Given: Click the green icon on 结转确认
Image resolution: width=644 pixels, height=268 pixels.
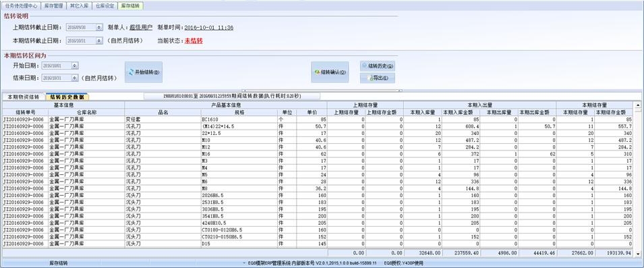Looking at the screenshot, I should tap(317, 72).
